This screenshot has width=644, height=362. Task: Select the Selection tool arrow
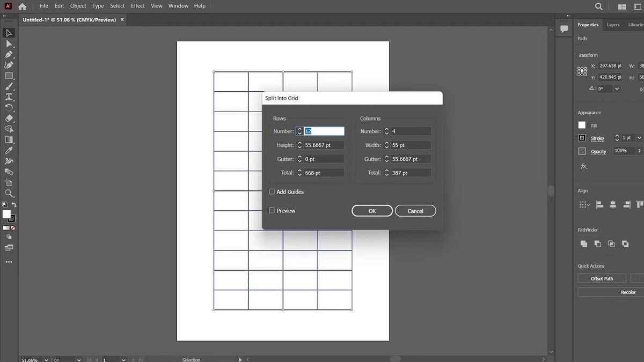(9, 33)
